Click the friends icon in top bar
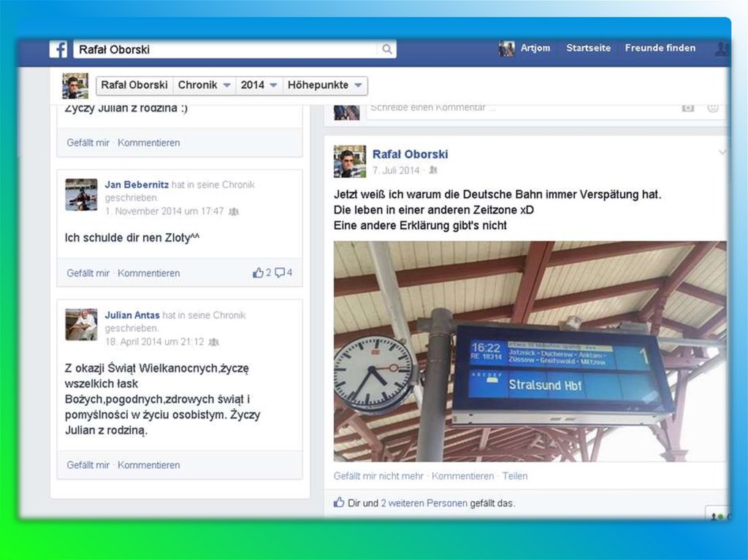The height and width of the screenshot is (560, 748). tap(722, 49)
